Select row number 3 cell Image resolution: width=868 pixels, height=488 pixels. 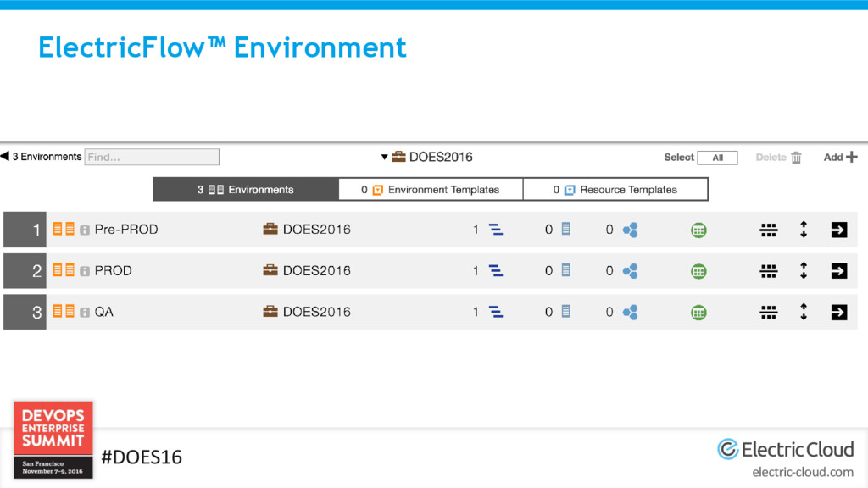point(25,312)
